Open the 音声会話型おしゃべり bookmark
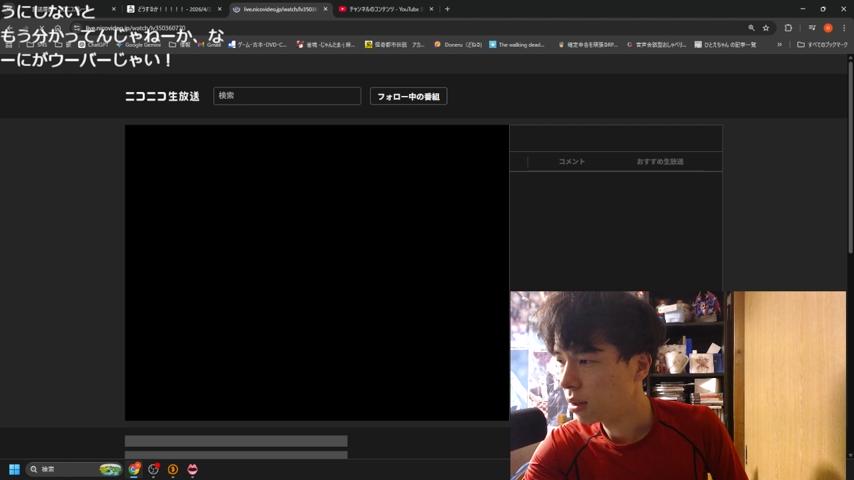The image size is (854, 480). (656, 45)
